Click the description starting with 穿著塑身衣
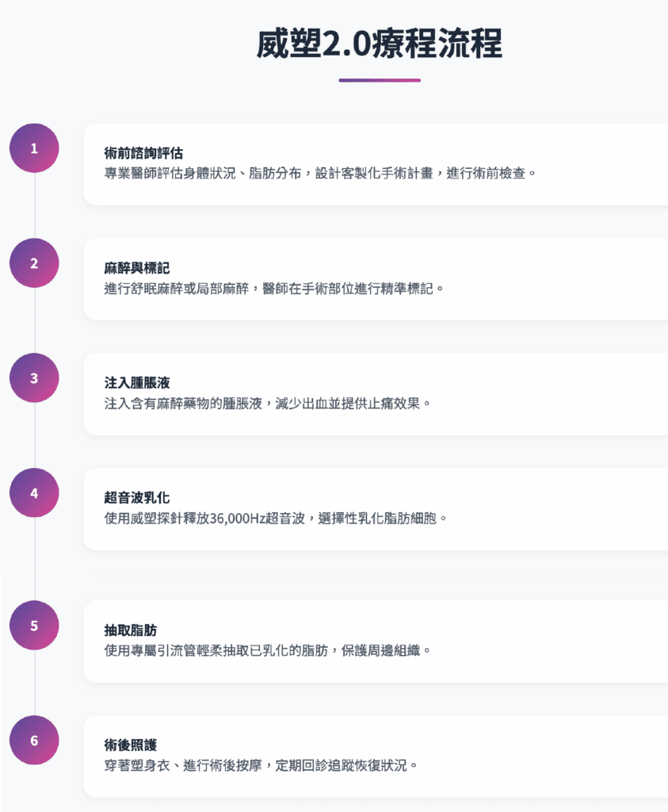Viewport: 668px width, 812px height. (261, 765)
